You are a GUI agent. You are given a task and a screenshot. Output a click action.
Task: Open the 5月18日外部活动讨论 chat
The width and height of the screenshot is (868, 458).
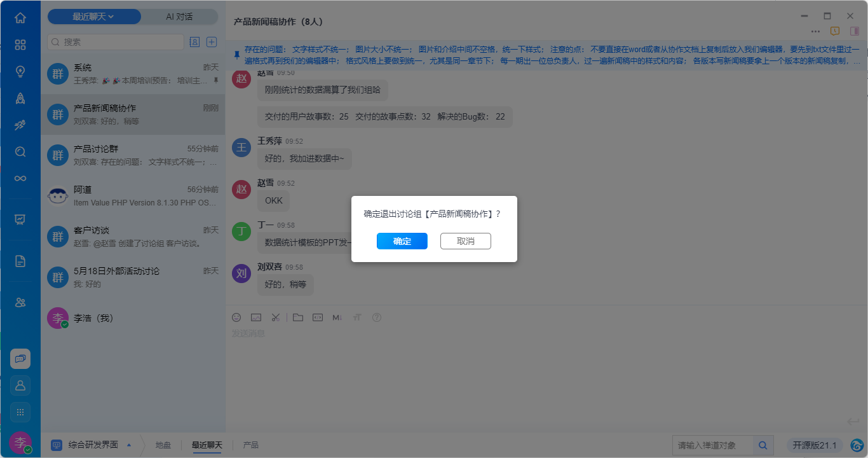(133, 277)
